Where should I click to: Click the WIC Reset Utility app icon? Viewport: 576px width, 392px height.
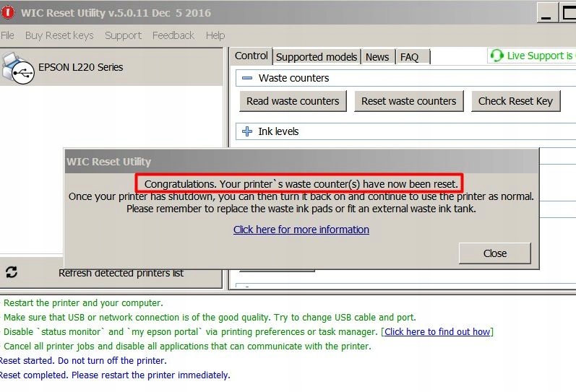click(x=8, y=12)
